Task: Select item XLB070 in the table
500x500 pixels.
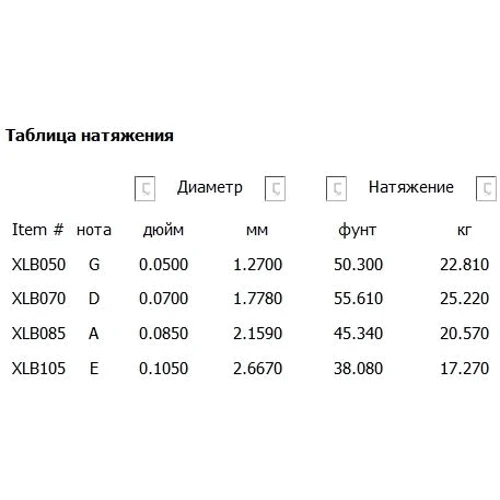Action: [x=39, y=298]
